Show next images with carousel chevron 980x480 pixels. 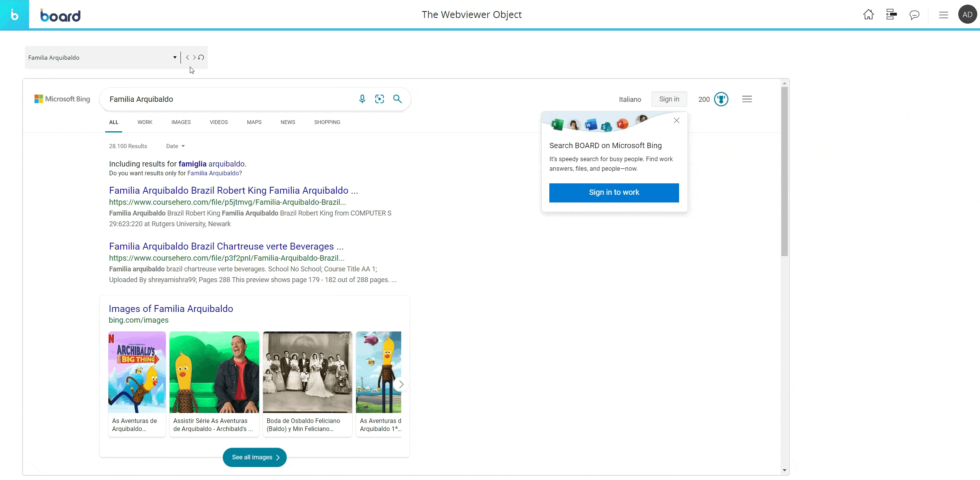(x=401, y=384)
